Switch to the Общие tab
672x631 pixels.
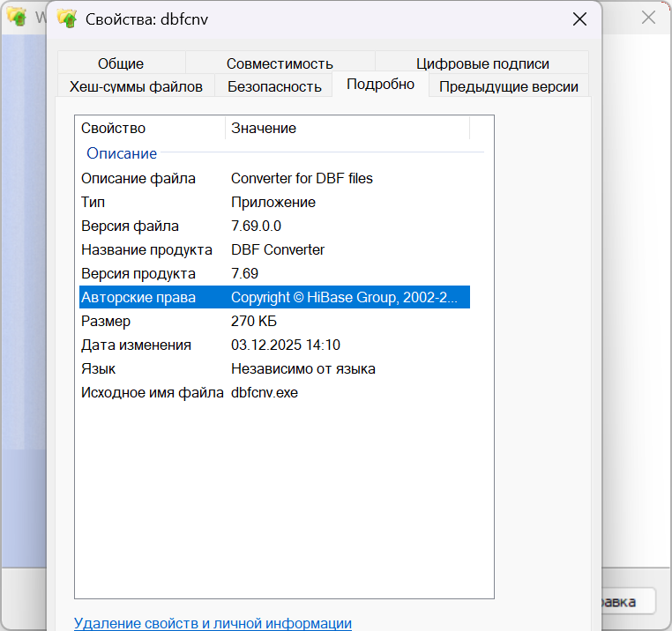(x=121, y=63)
